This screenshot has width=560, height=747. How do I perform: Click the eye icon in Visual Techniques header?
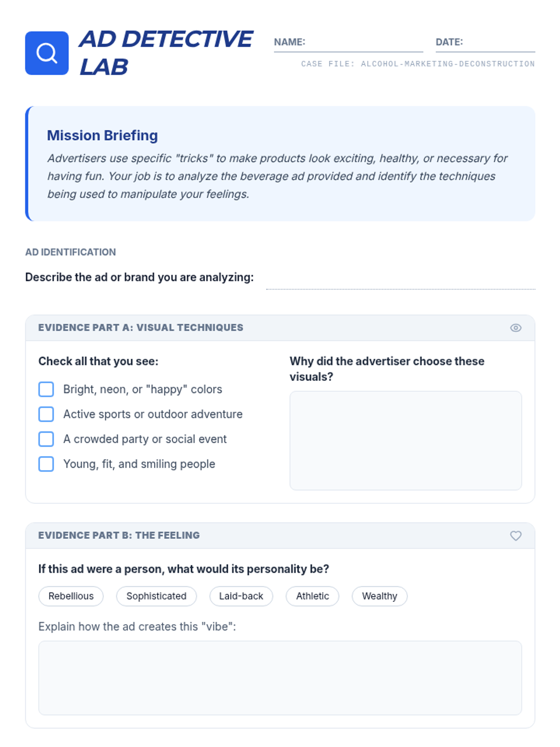[516, 328]
